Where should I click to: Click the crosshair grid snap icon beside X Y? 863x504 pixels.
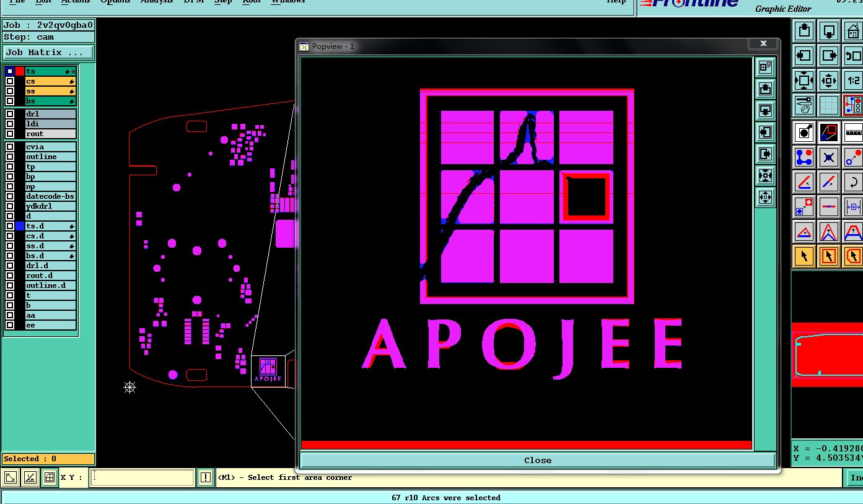[x=50, y=477]
